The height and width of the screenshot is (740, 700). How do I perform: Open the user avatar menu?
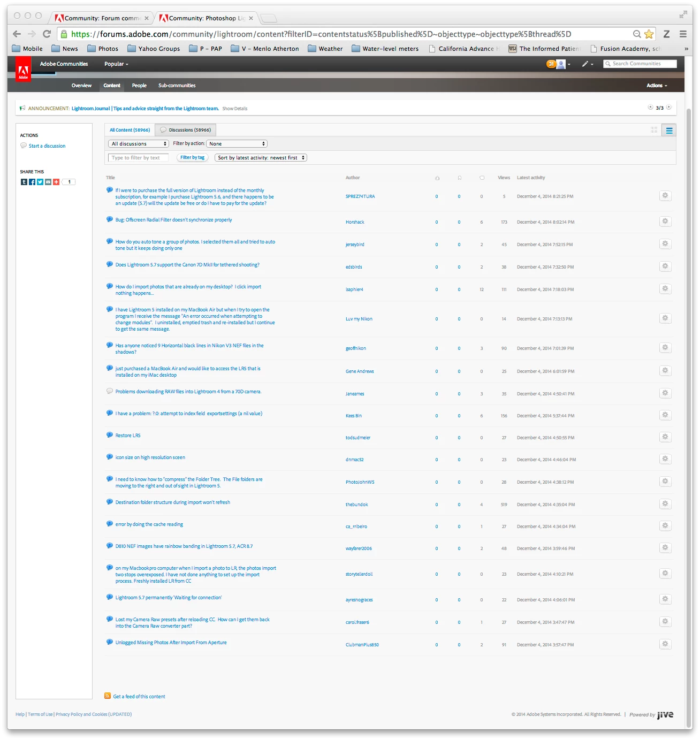pos(561,64)
